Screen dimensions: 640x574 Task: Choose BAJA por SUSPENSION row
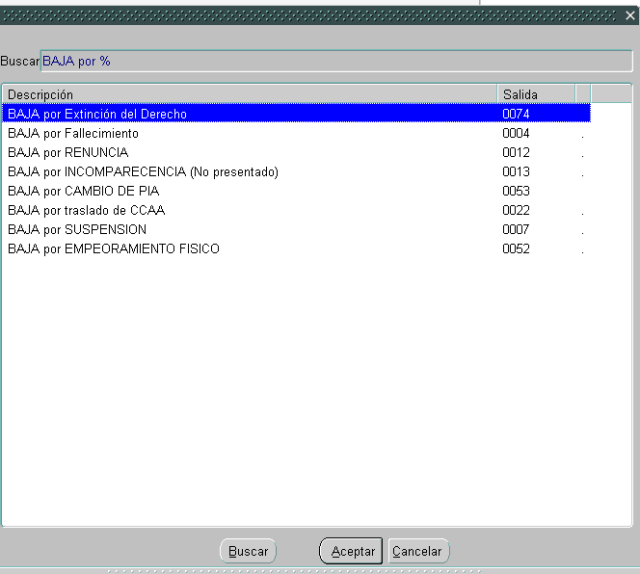(77, 229)
